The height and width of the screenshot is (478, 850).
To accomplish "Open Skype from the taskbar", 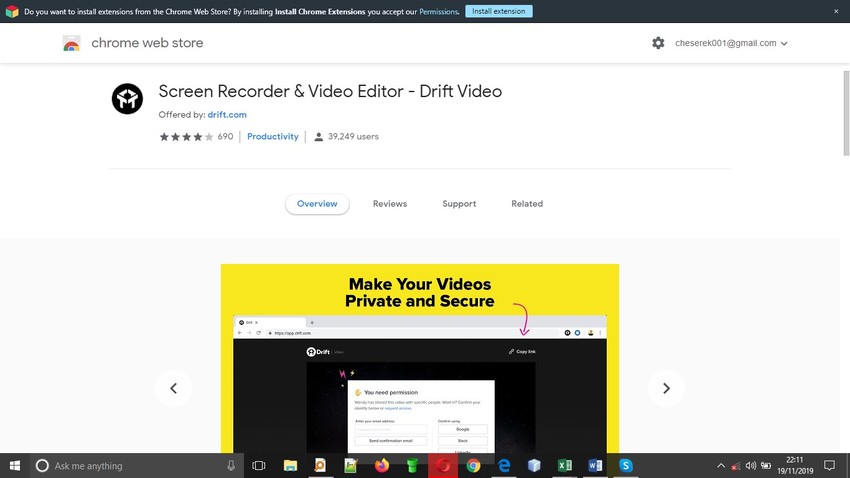I will pos(626,466).
